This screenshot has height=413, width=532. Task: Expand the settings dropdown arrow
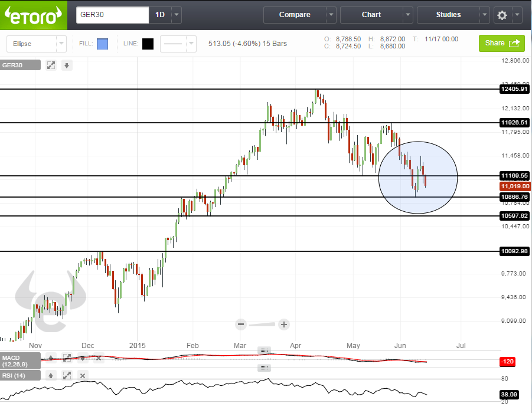tap(517, 15)
